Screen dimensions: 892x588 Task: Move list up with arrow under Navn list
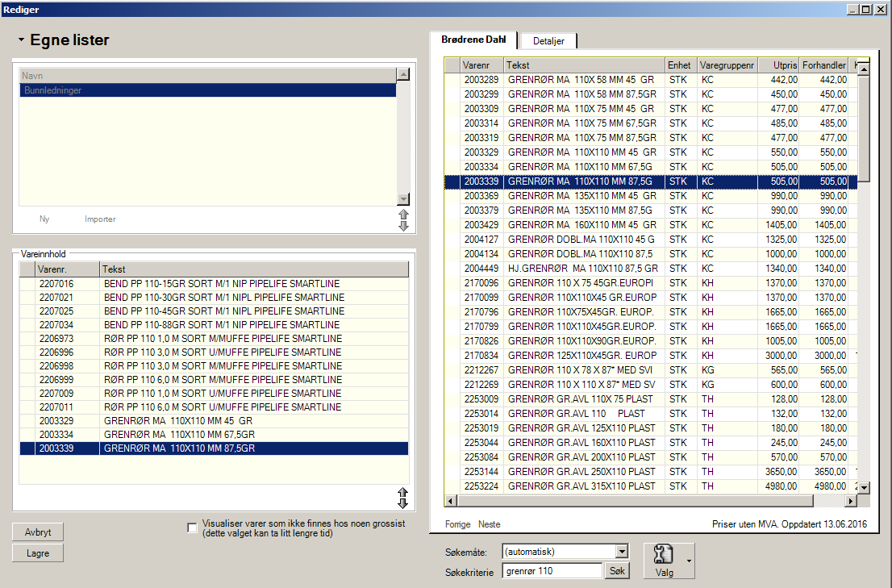pos(403,215)
